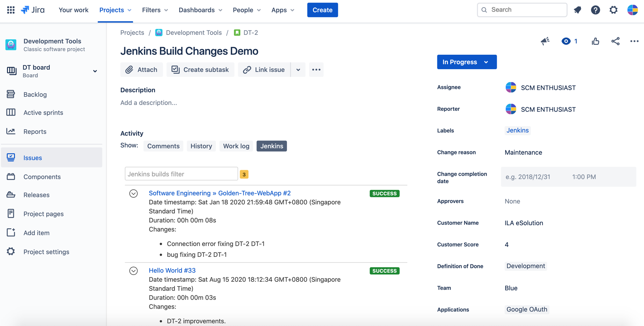Toggle watching this issue via eye icon

point(566,41)
